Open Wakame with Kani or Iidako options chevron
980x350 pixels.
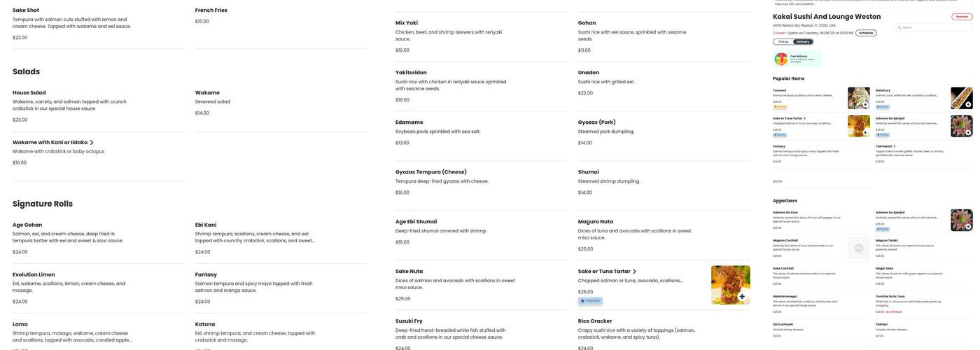click(92, 143)
